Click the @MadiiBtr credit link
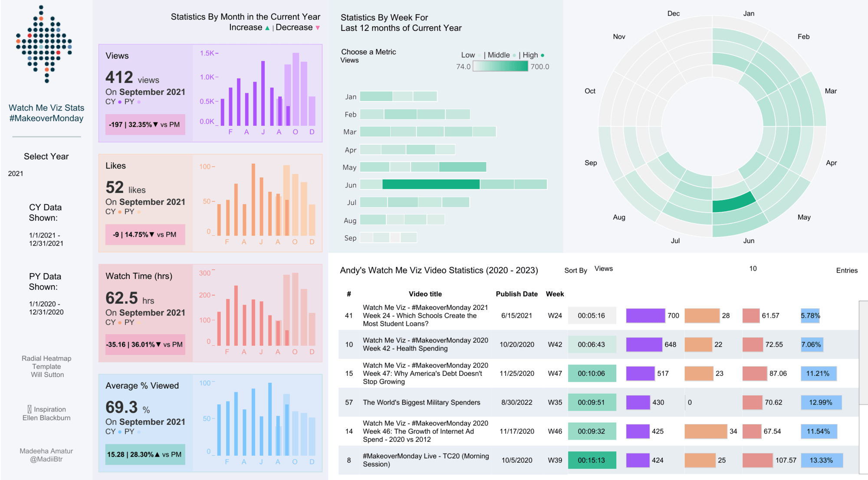868x480 pixels. click(x=46, y=459)
